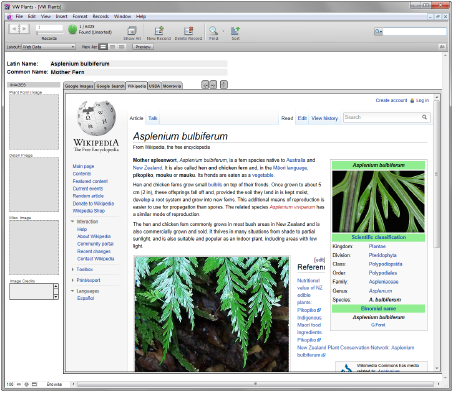Image resolution: width=453 pixels, height=393 pixels.
Task: Click the Show All toolbar icon
Action: 132,31
